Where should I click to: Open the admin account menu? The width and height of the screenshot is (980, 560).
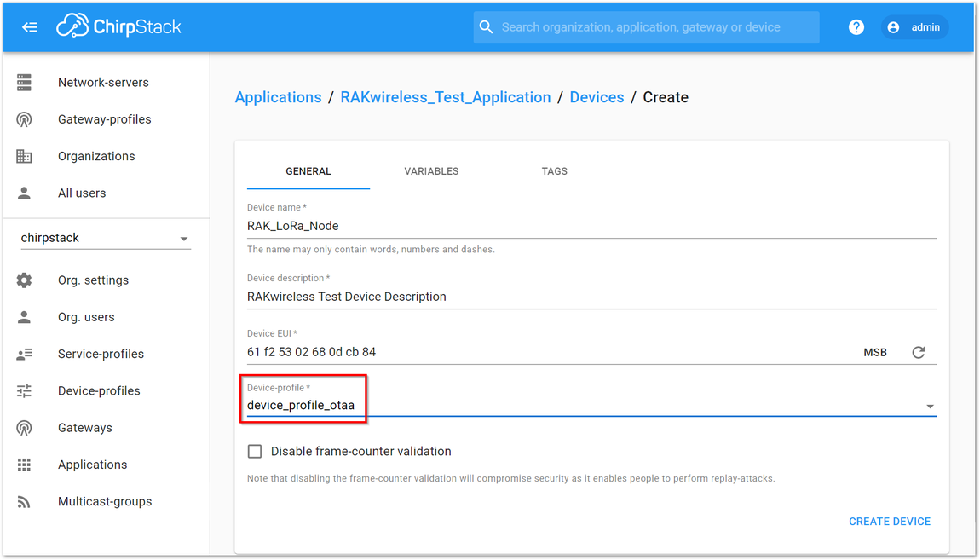coord(915,27)
